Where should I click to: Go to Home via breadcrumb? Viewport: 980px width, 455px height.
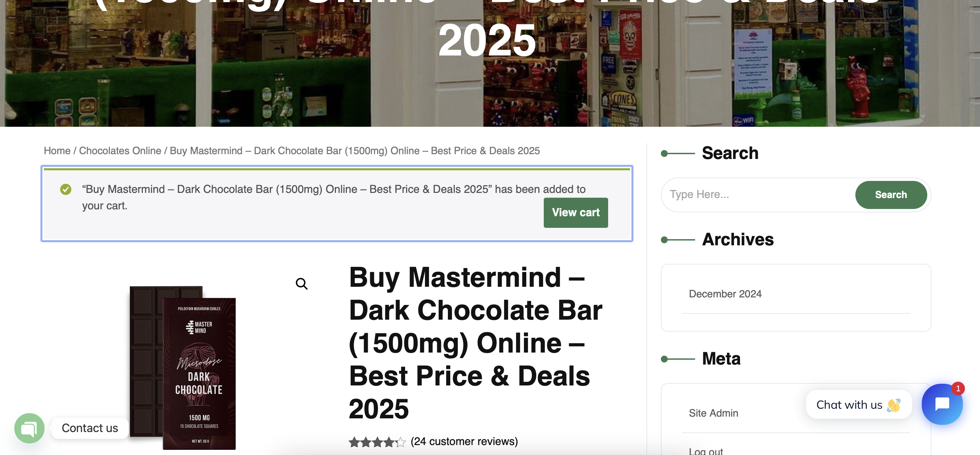(x=56, y=151)
